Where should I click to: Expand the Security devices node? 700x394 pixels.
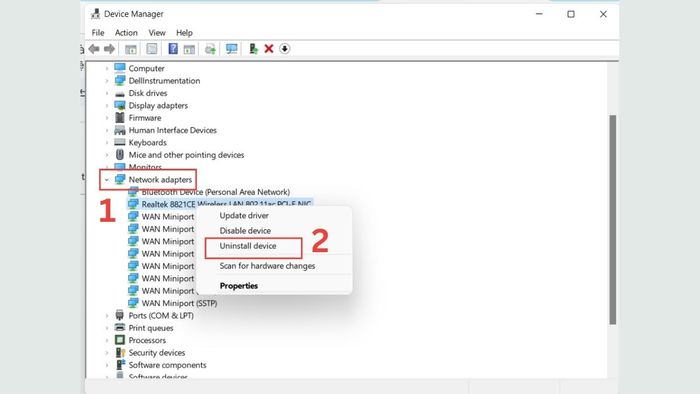click(107, 353)
